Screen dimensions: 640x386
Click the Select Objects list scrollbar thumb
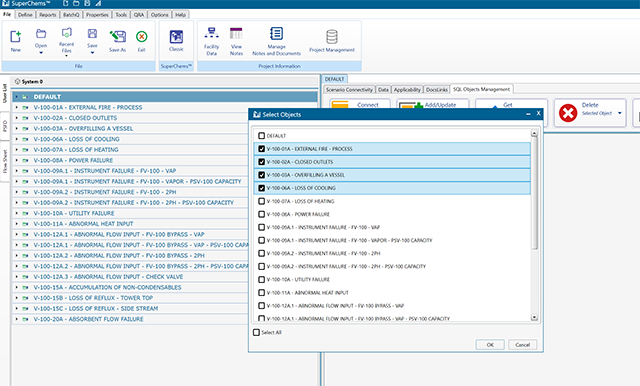click(x=534, y=193)
